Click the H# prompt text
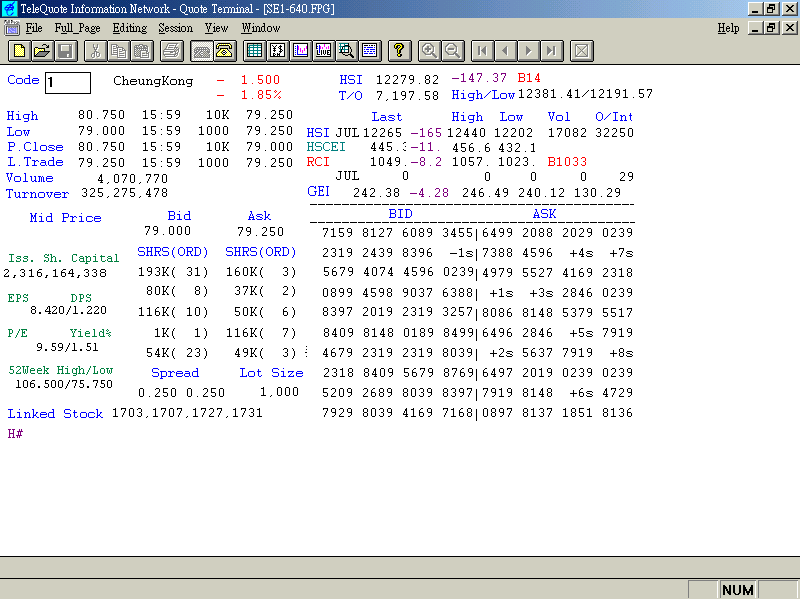800x600 pixels. (15, 434)
